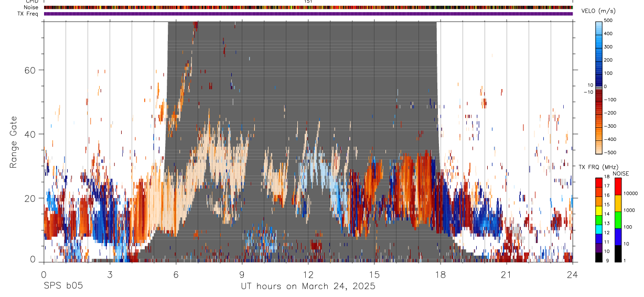Click the x-axis tick label 24
Viewport: 644px width, 297px height.
tap(573, 274)
